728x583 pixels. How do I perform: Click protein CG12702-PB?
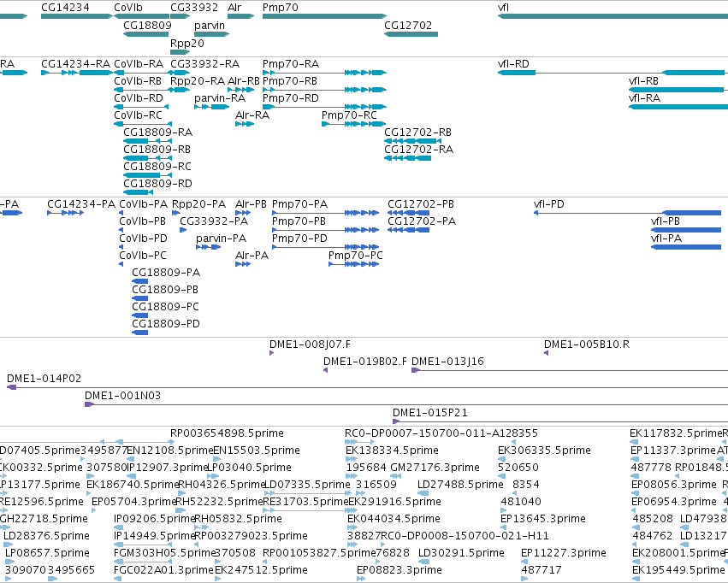tap(421, 204)
